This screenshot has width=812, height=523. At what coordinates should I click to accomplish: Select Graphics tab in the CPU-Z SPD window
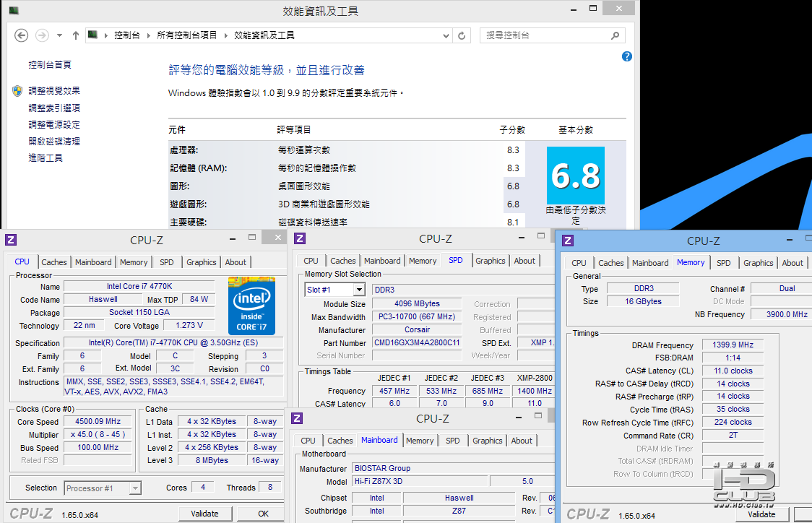point(491,261)
